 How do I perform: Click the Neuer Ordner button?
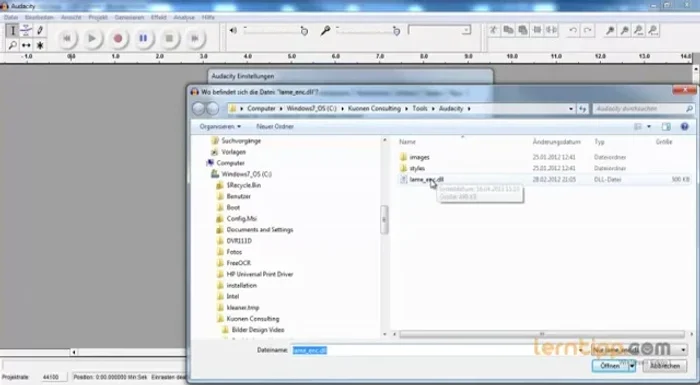coord(275,126)
